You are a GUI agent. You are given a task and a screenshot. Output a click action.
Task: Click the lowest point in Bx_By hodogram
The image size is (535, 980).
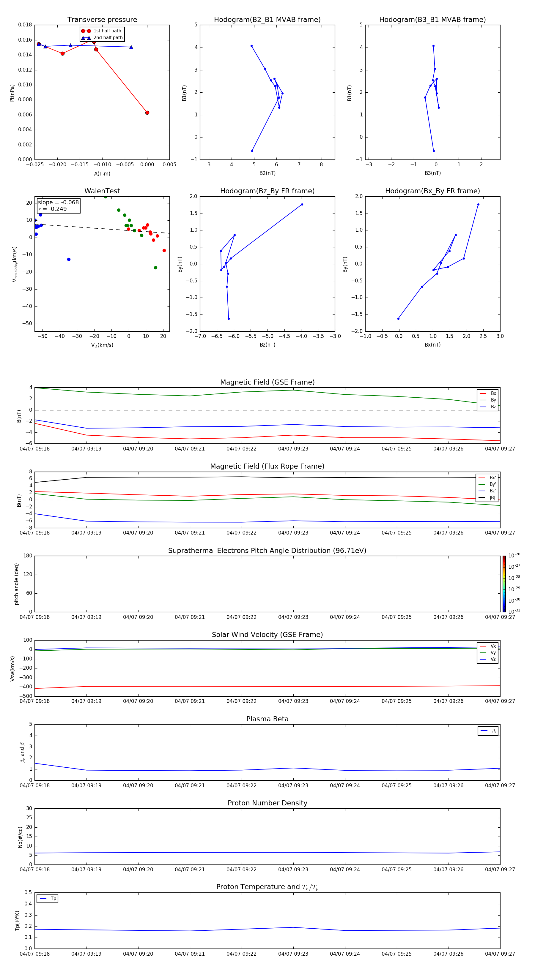[x=398, y=319]
